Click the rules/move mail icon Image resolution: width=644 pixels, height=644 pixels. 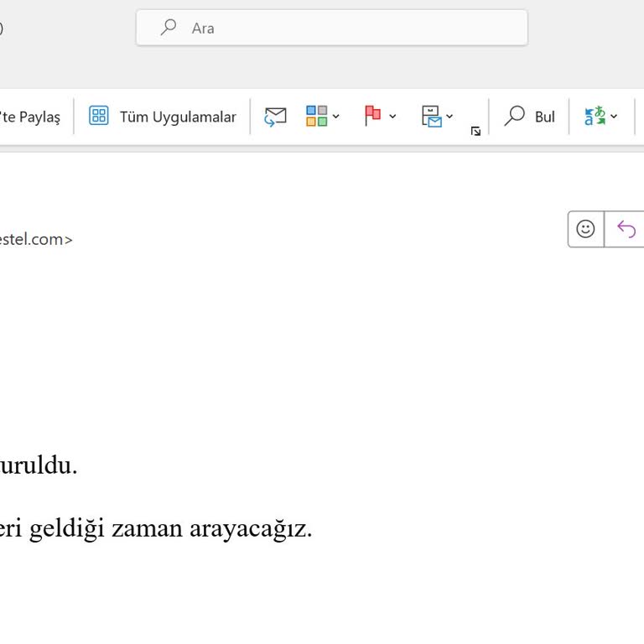[x=431, y=117]
